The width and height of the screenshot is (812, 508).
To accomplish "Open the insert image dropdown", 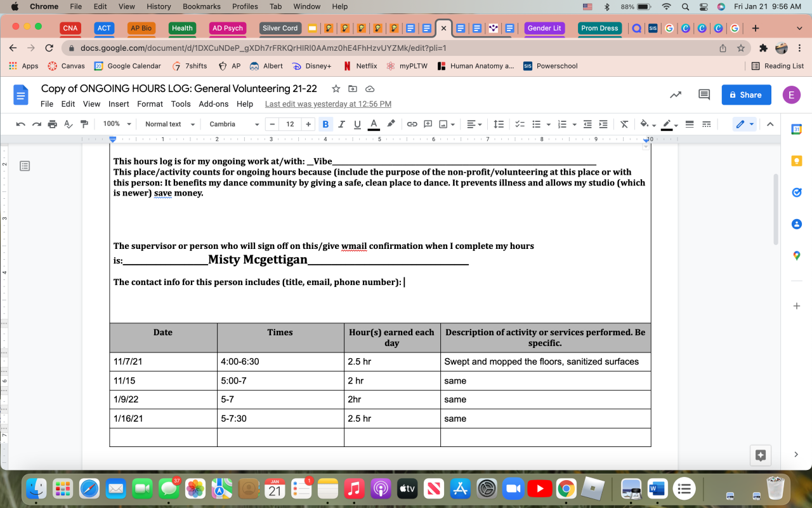I will (447, 124).
